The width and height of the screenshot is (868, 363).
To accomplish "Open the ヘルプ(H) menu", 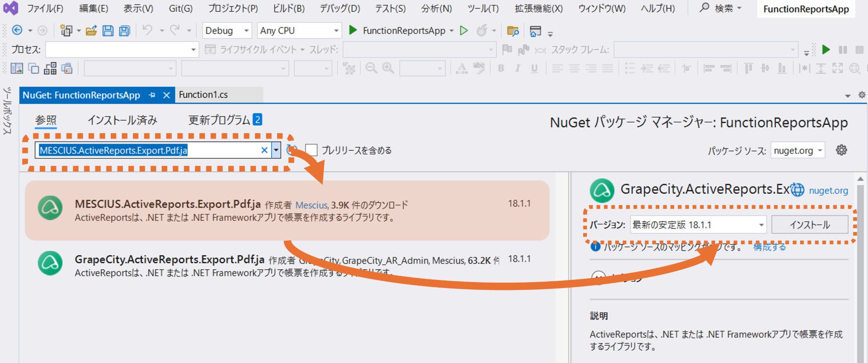I will tap(658, 8).
